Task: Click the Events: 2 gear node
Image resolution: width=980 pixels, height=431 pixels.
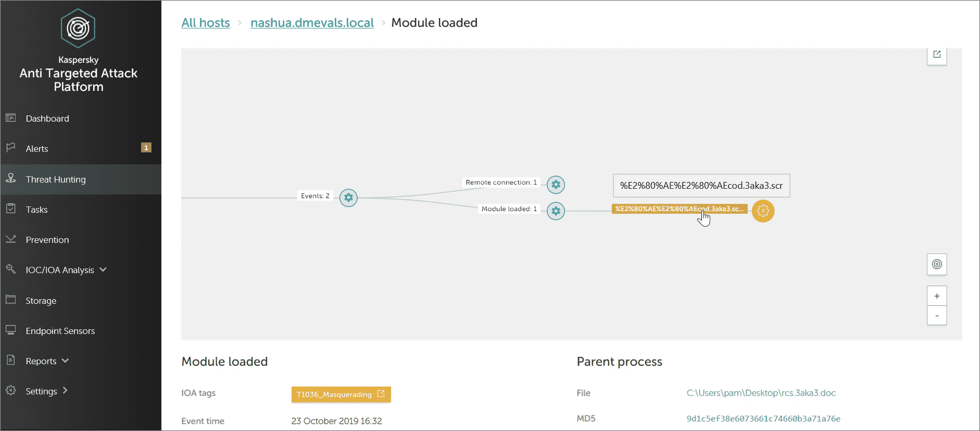Action: pos(348,198)
